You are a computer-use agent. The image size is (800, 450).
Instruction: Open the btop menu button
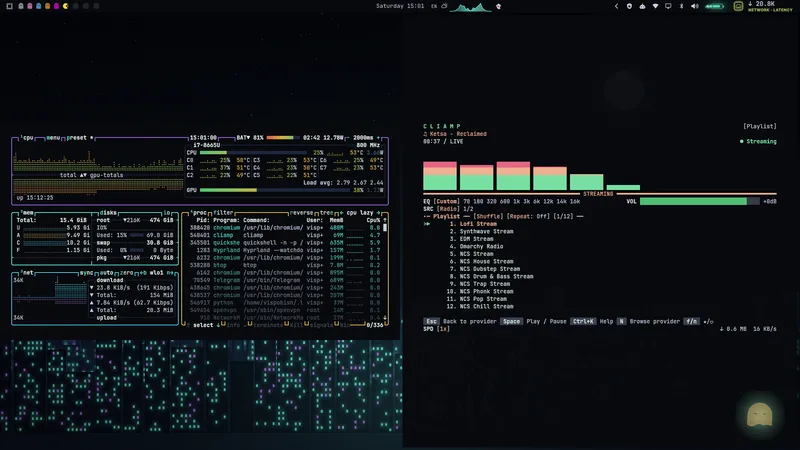coord(53,138)
